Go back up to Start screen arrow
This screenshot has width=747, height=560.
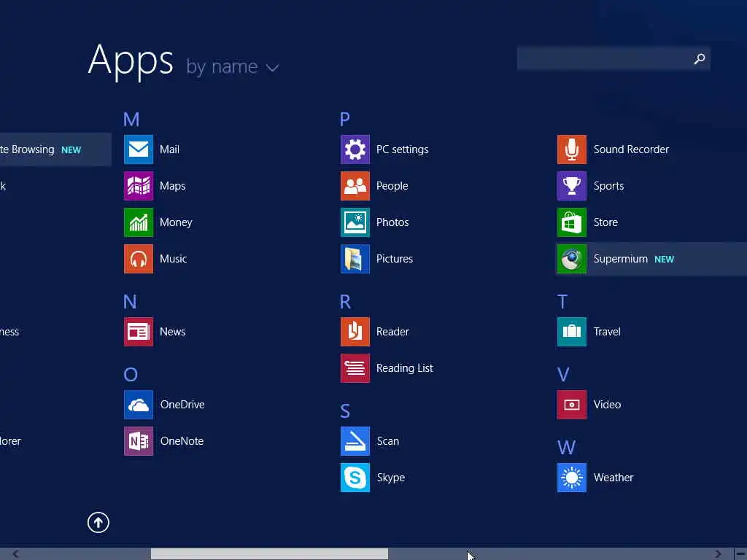coord(98,522)
